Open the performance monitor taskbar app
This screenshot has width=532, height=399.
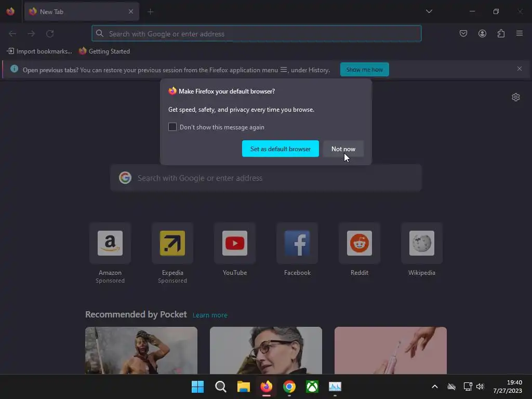tap(335, 387)
